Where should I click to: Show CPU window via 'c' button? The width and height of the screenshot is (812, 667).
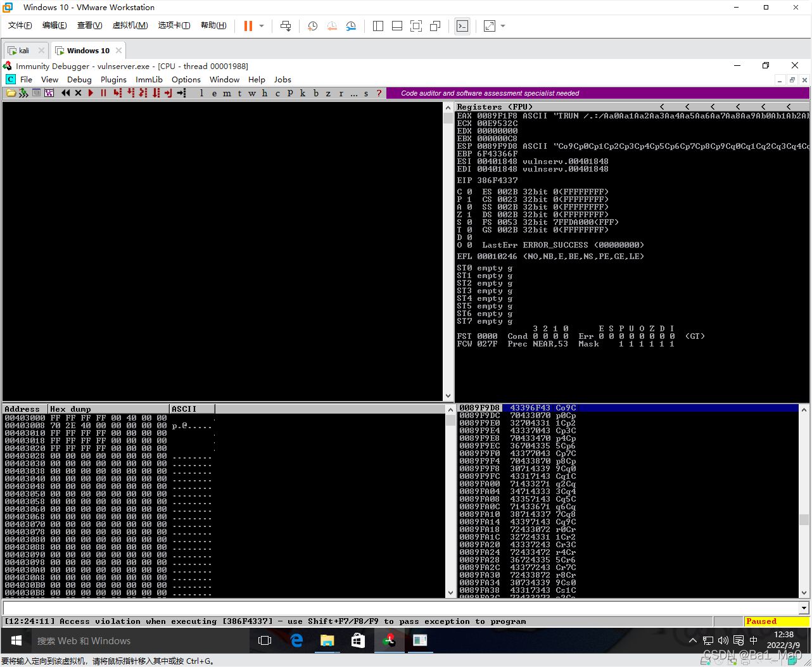(277, 93)
